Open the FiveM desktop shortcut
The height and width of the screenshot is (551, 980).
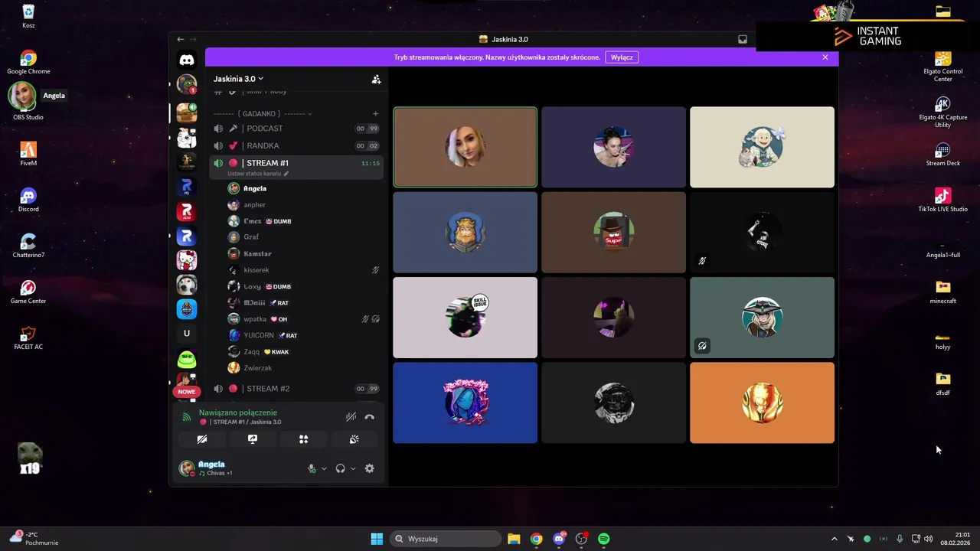28,153
